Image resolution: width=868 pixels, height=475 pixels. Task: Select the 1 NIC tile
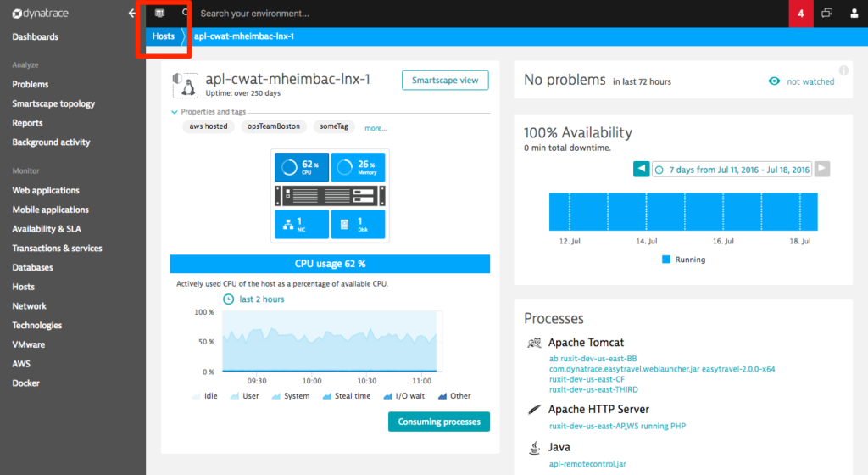[x=302, y=224]
